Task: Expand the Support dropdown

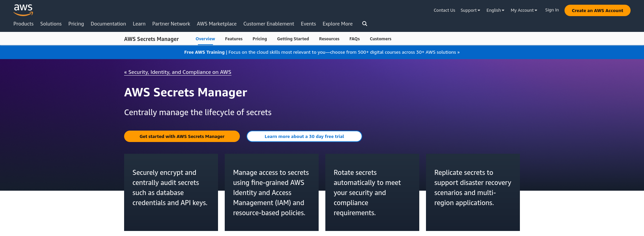Action: pyautogui.click(x=470, y=10)
